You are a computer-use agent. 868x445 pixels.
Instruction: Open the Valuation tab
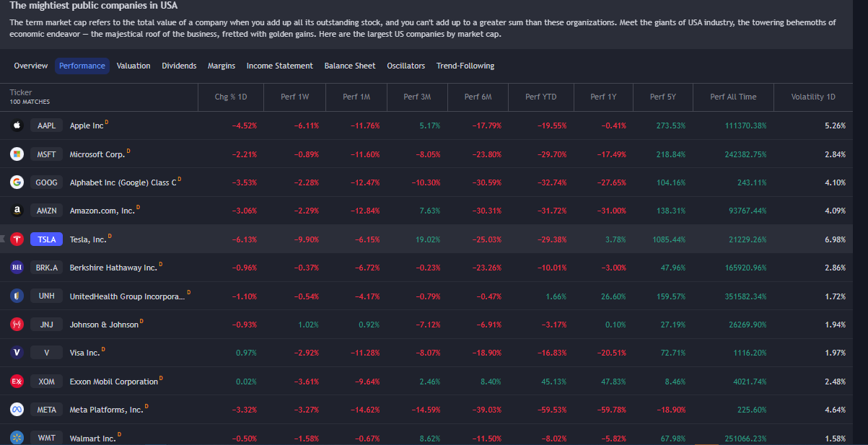tap(133, 66)
